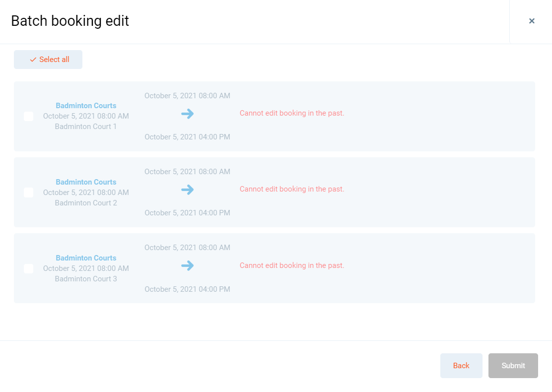This screenshot has height=392, width=552.
Task: Tick the checkbox for Badminton Court 2
Action: [29, 193]
